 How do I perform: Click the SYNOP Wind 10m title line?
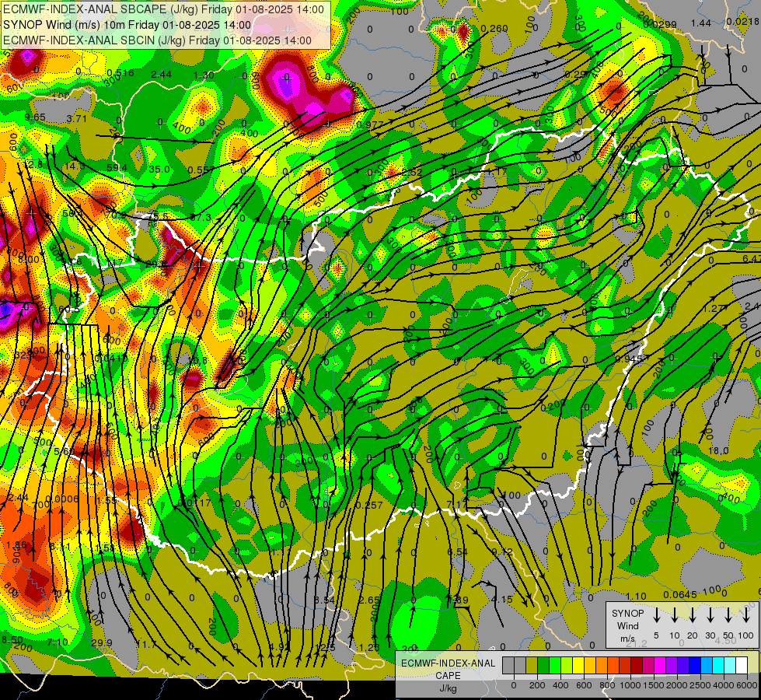point(127,25)
